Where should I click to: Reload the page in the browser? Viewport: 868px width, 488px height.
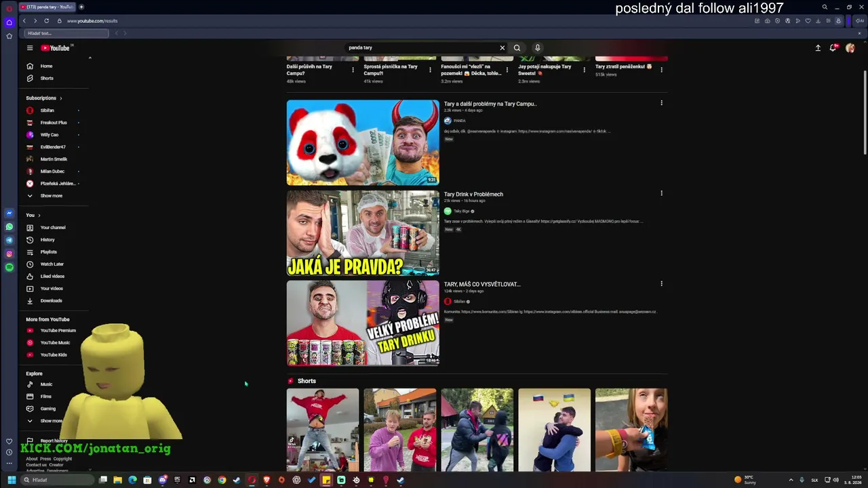[46, 21]
